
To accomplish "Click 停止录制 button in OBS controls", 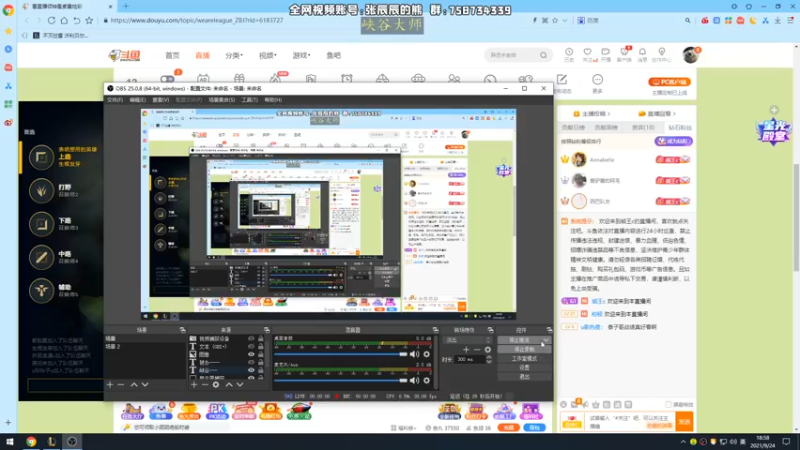I will click(524, 349).
